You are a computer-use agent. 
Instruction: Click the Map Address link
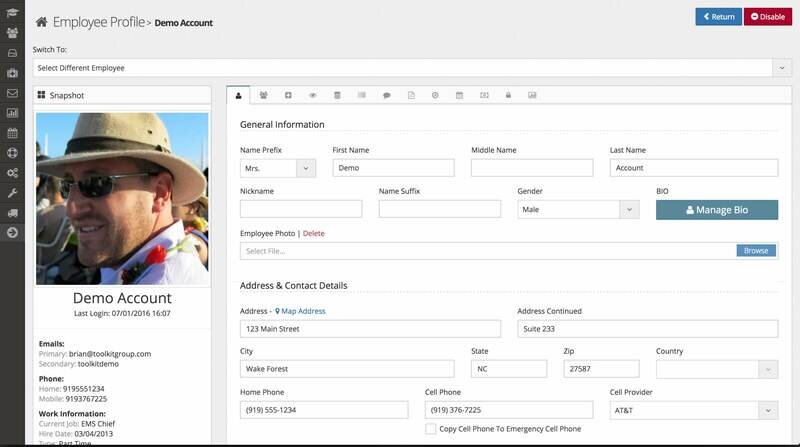pyautogui.click(x=300, y=311)
